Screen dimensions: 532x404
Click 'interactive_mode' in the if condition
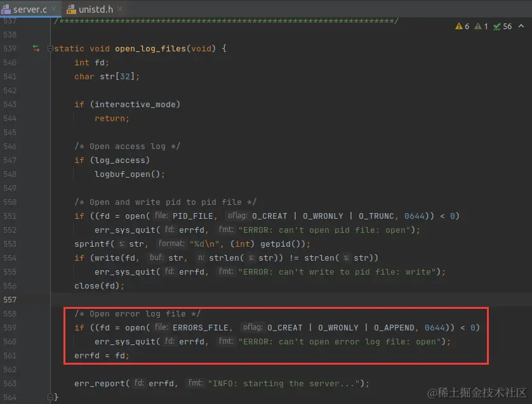pyautogui.click(x=135, y=105)
